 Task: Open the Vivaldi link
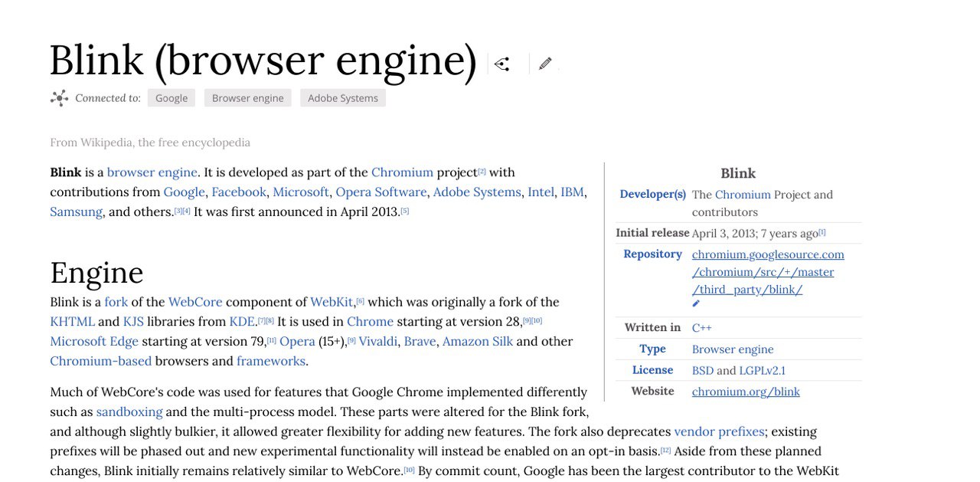[378, 342]
